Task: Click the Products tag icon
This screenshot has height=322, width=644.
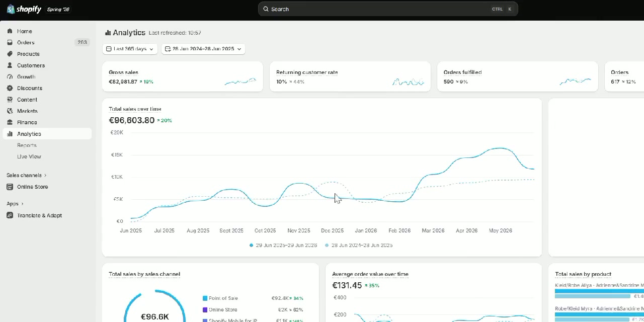Action: (x=10, y=54)
